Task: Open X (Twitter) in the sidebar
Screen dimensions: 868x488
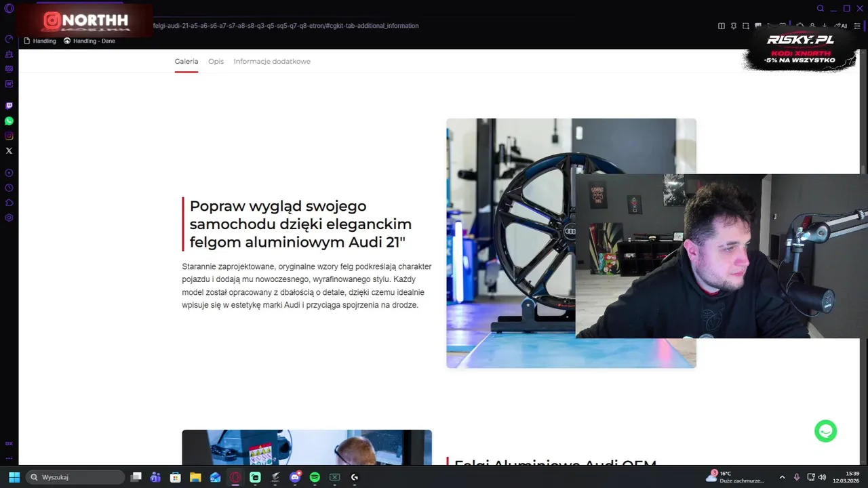Action: click(9, 150)
